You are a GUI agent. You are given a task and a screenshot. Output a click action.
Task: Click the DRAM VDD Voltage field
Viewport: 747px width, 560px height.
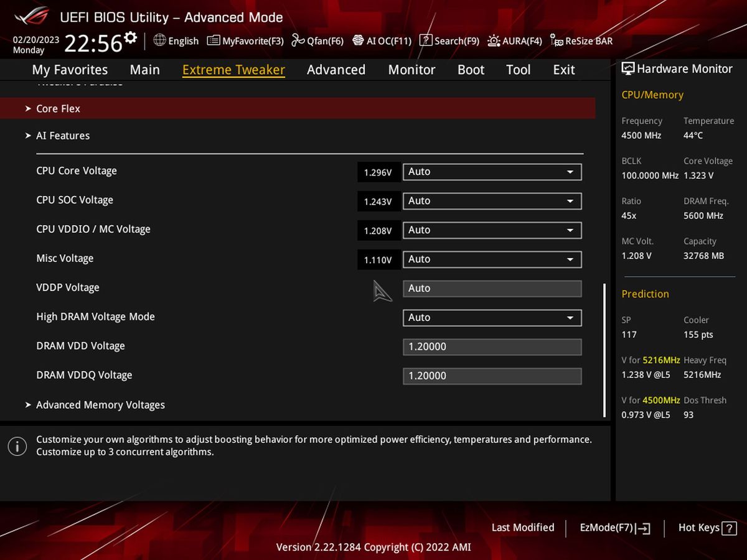point(492,347)
